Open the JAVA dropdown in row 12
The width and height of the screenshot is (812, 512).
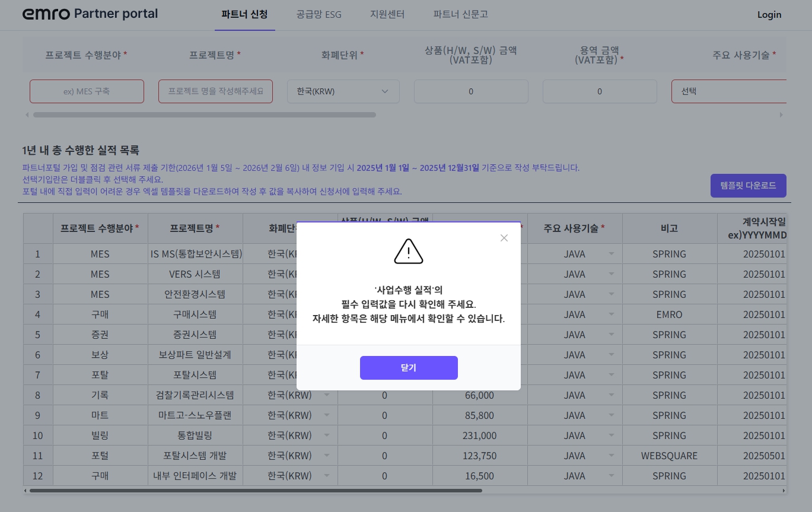612,476
